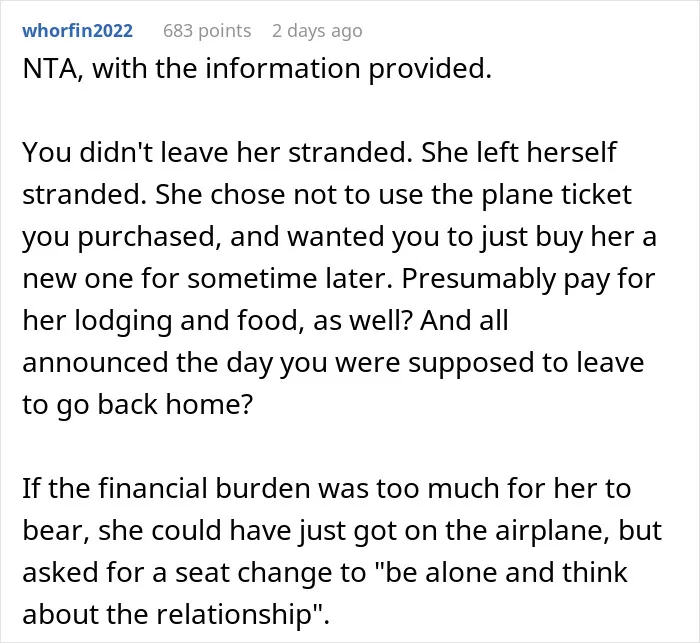Click the line "to go back home?"

click(x=138, y=405)
